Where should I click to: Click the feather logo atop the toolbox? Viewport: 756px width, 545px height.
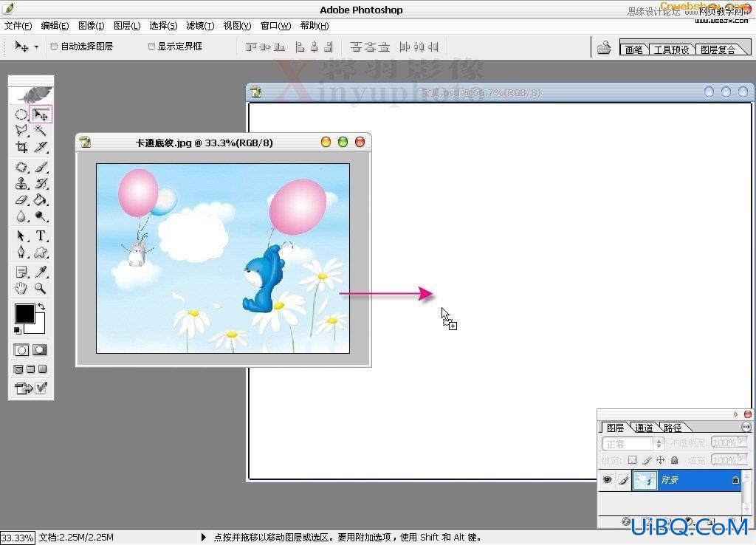point(32,95)
